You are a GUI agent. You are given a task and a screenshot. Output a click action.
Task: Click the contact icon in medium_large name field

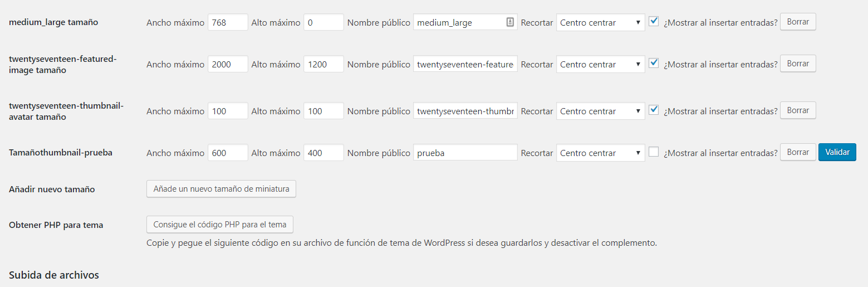point(510,22)
